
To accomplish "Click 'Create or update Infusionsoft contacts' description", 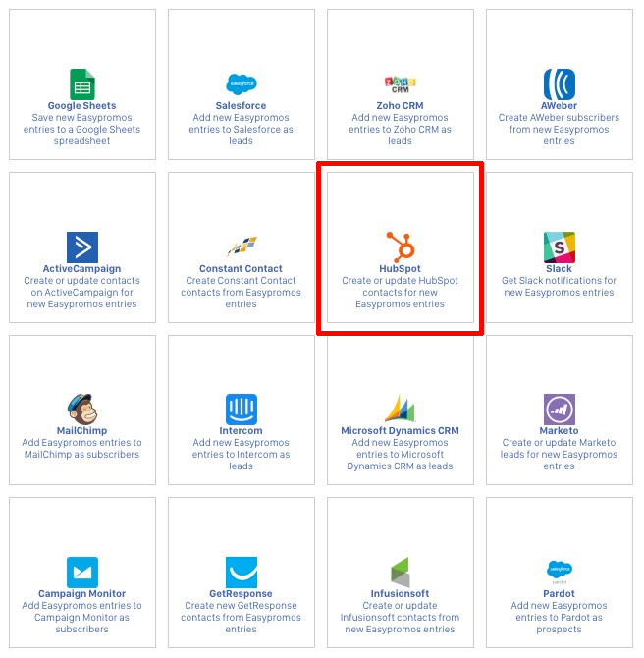I will pos(400,618).
